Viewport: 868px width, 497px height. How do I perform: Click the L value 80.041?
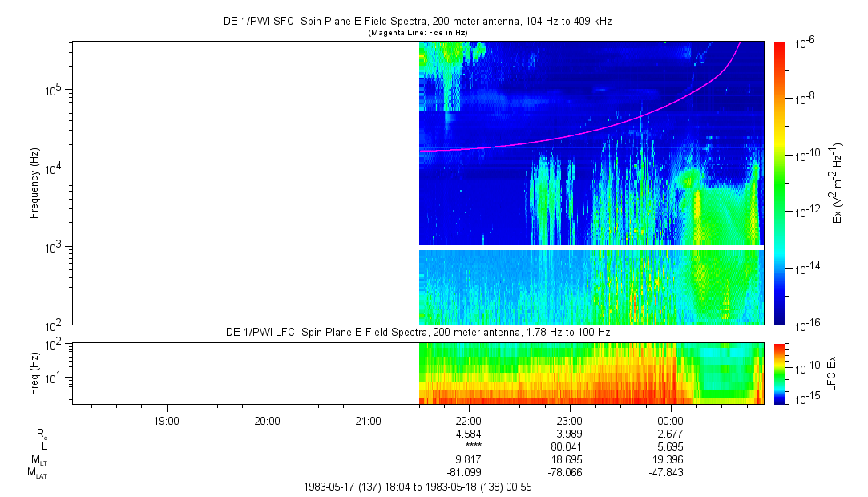pyautogui.click(x=565, y=446)
